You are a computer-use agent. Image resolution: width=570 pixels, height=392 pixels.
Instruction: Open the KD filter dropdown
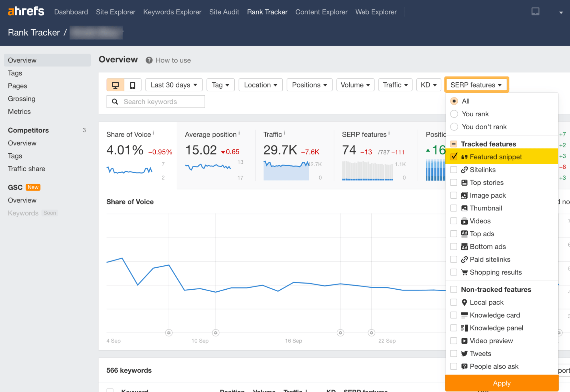[429, 85]
